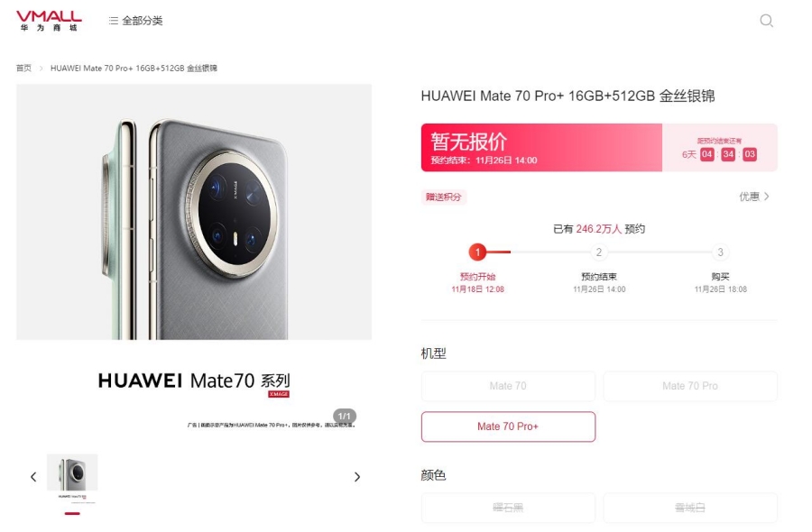Image resolution: width=812 pixels, height=532 pixels.
Task: Click step 3 购买 circle
Action: 720,252
